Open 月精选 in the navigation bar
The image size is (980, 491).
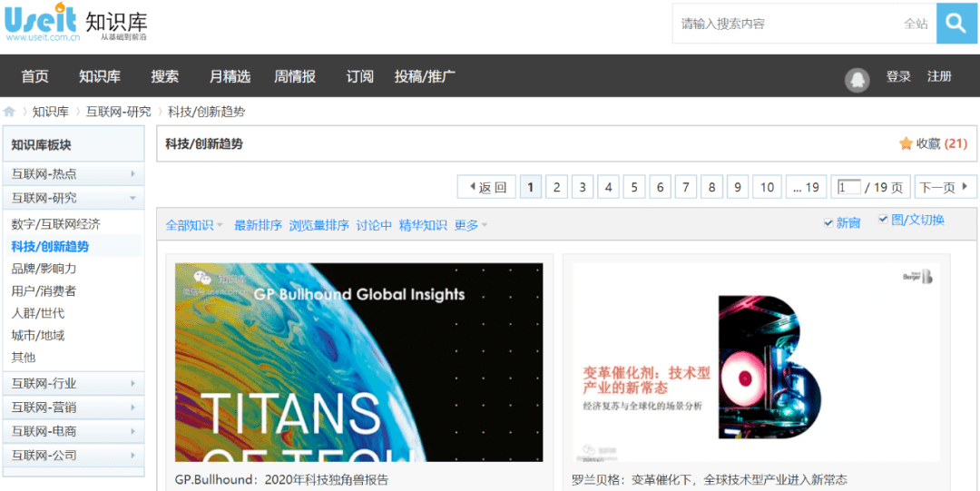[230, 76]
